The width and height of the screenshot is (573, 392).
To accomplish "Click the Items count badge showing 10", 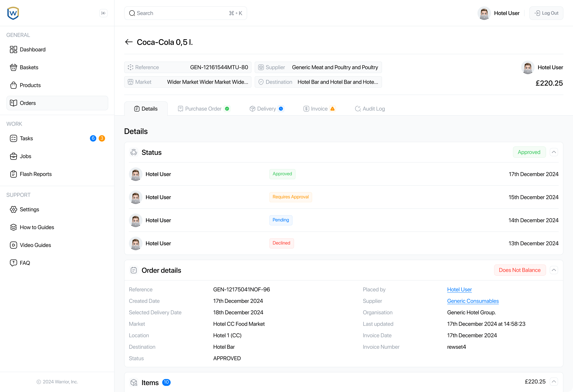I will point(166,382).
